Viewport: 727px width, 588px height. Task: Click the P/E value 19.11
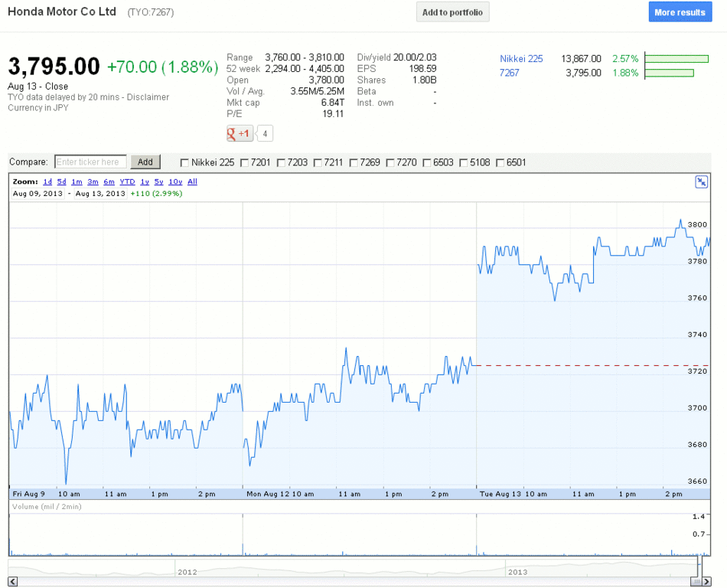333,113
